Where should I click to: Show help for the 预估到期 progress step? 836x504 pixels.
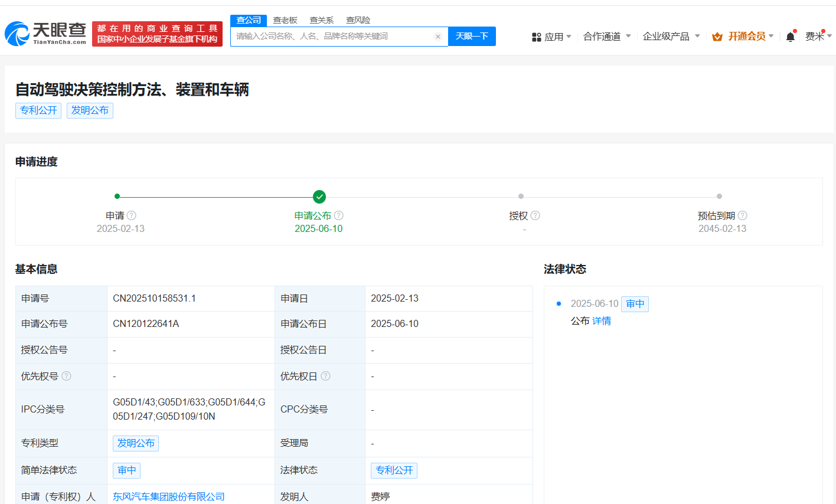743,215
